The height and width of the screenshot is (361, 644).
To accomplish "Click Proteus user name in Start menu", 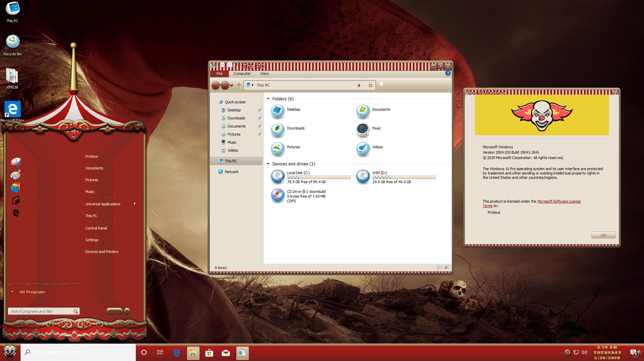I will (x=91, y=156).
